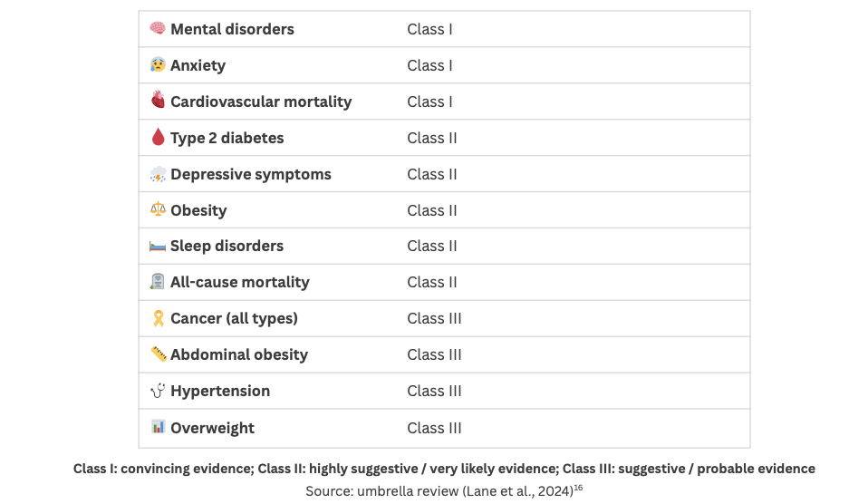868x504 pixels.
Task: Click the yellow ribbon icon for Cancer
Action: point(159,318)
